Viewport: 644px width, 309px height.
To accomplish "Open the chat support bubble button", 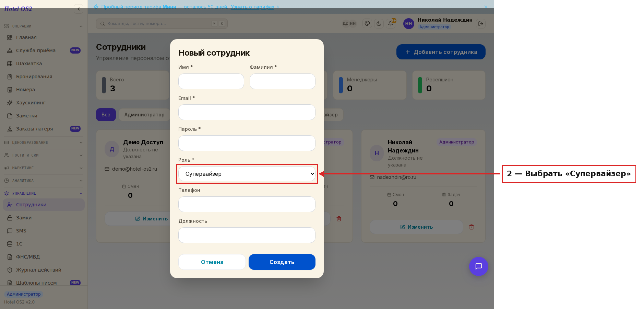I will coord(479,266).
